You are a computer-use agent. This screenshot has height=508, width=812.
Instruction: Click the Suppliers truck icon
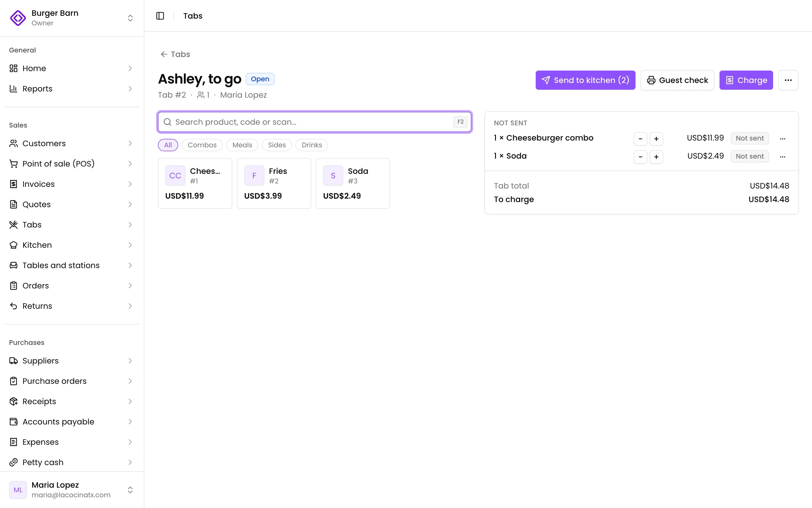pos(14,361)
